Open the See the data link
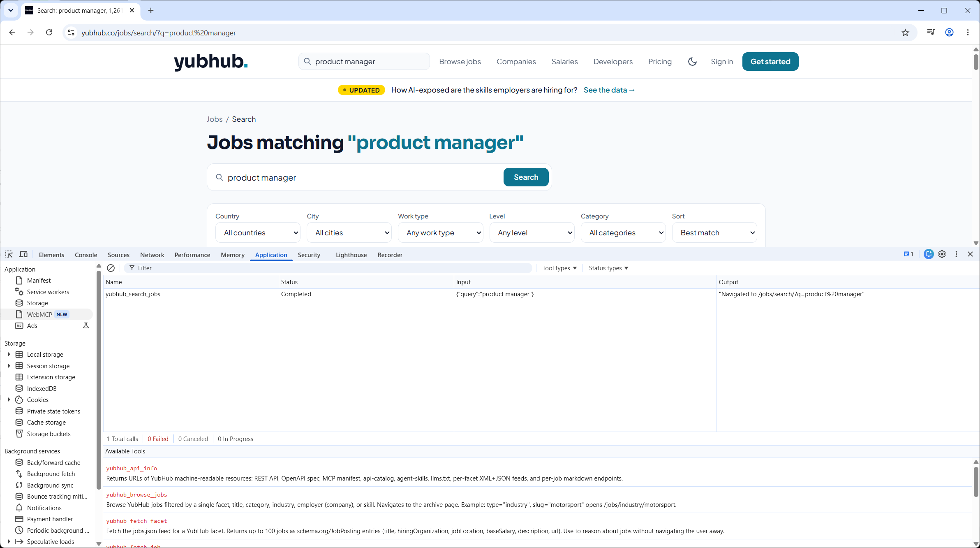Image resolution: width=980 pixels, height=548 pixels. [609, 90]
